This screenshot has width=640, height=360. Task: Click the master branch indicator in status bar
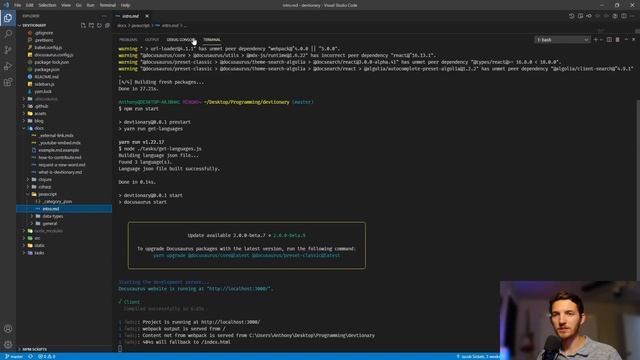coord(14,356)
